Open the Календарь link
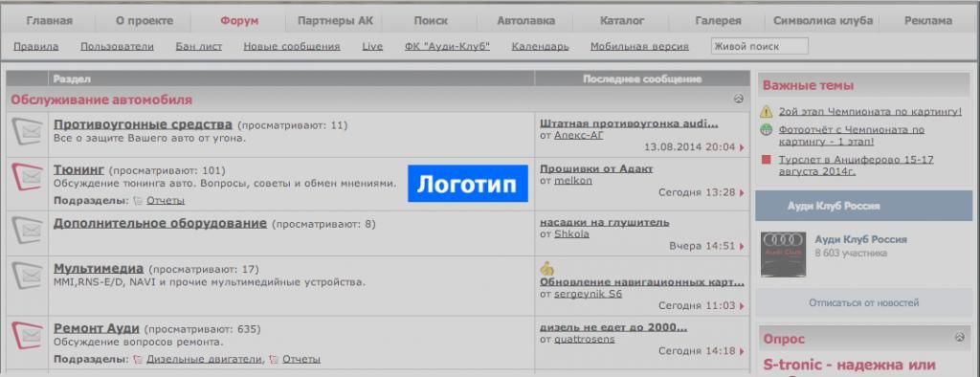This screenshot has height=377, width=980. point(540,46)
